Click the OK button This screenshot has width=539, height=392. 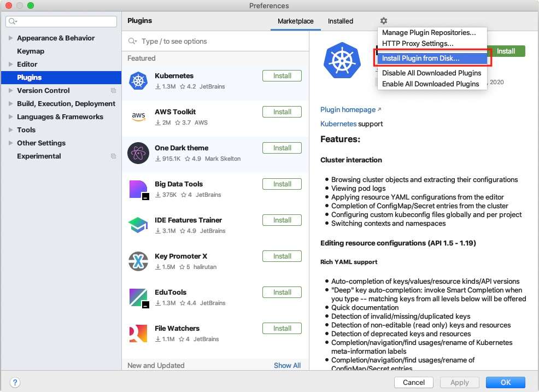coord(505,382)
